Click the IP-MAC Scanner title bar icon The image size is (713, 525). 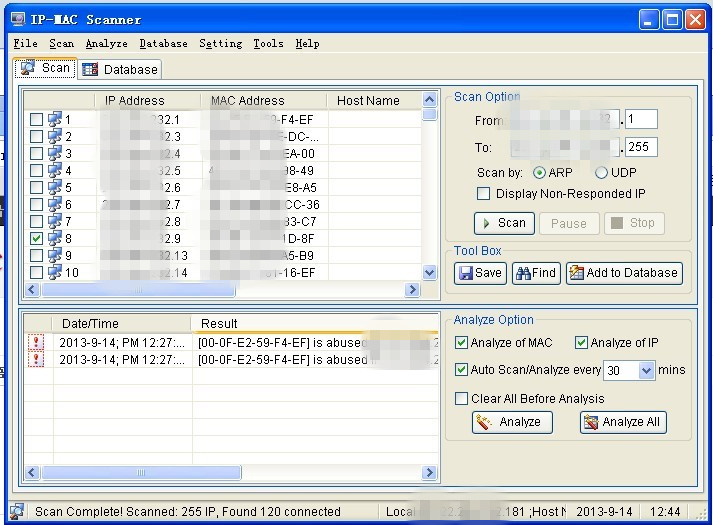pyautogui.click(x=18, y=19)
